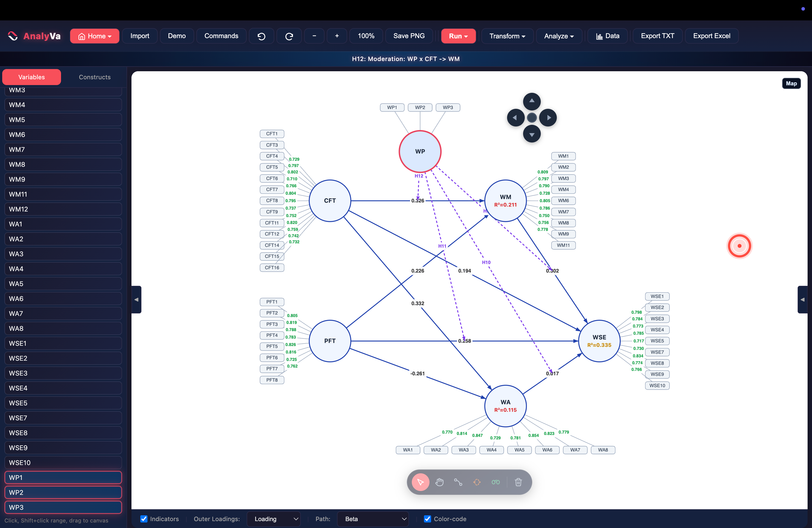Click the WA8 indicator box on canvas
812x528 pixels.
coord(603,450)
